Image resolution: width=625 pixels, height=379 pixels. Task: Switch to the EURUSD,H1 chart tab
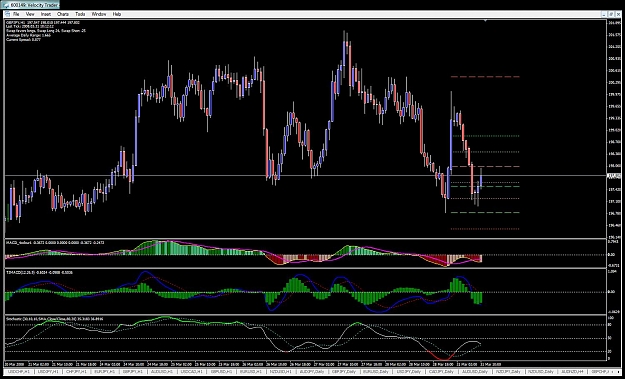[x=251, y=371]
